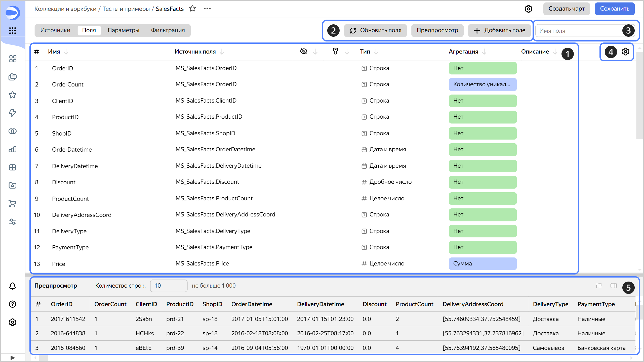Image resolution: width=644 pixels, height=362 pixels.
Task: Open aggregation dropdown for OrderCount field
Action: click(x=482, y=84)
